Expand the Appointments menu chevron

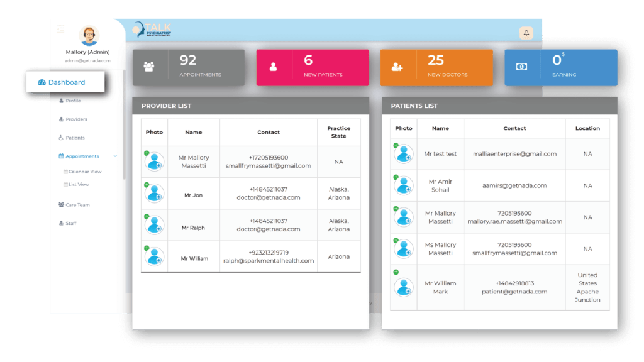point(115,156)
